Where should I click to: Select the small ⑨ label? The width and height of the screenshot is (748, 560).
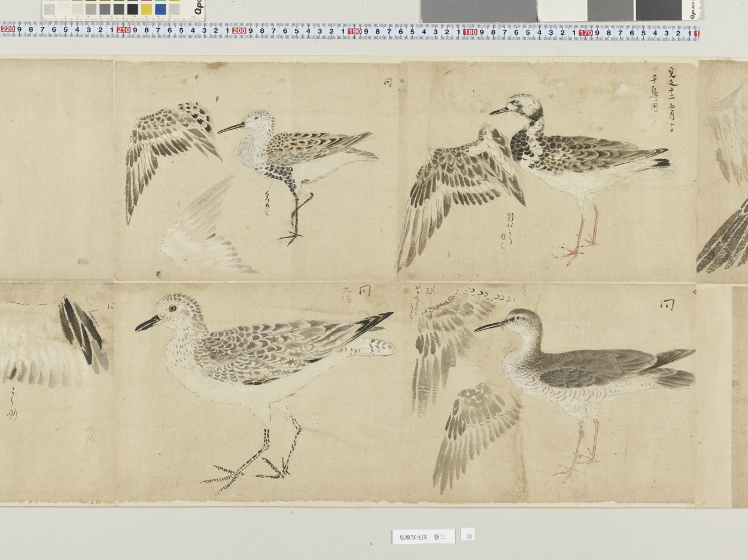click(469, 535)
